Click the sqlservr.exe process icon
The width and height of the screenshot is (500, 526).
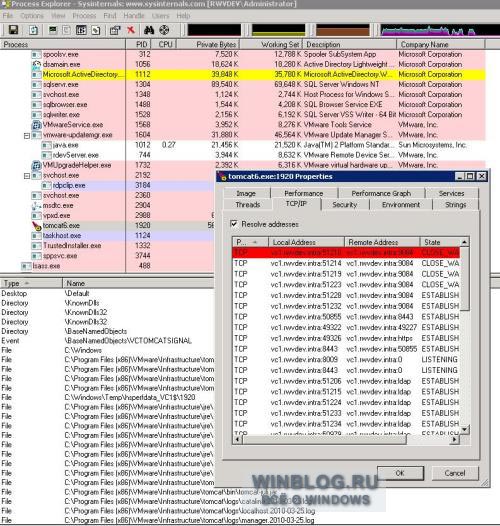36,85
